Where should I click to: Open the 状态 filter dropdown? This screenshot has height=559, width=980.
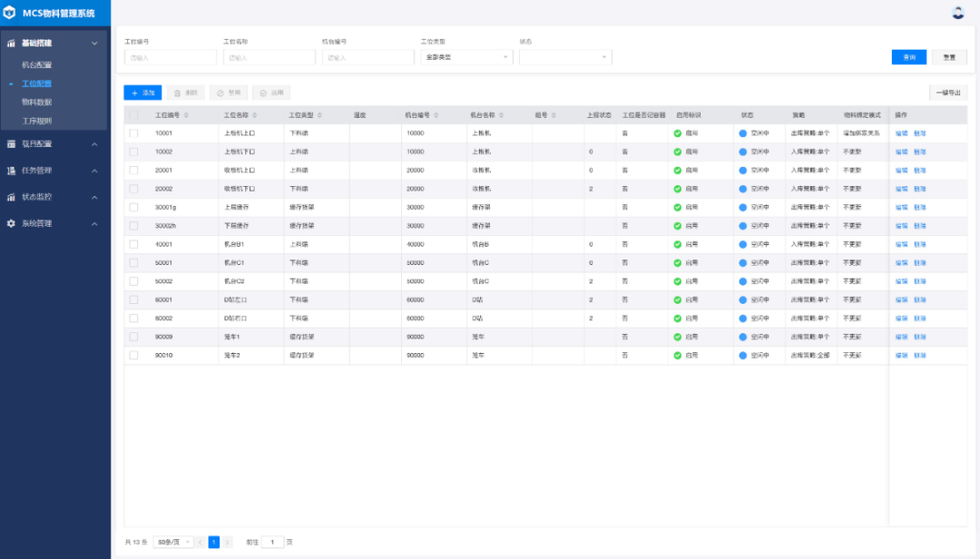(x=565, y=57)
